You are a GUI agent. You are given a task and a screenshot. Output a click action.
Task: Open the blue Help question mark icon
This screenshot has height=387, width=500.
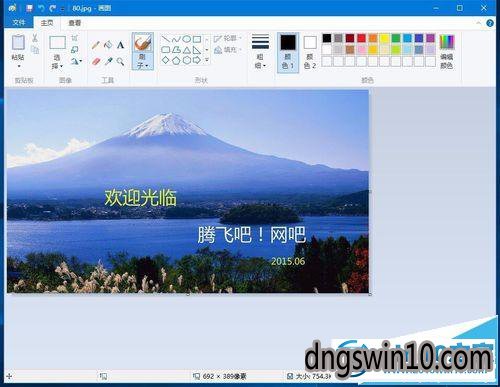[x=490, y=23]
